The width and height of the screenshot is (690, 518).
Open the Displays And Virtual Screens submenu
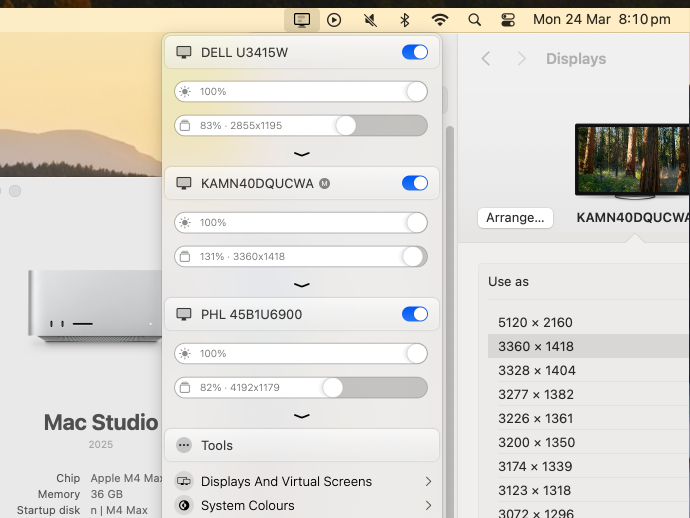pyautogui.click(x=302, y=481)
